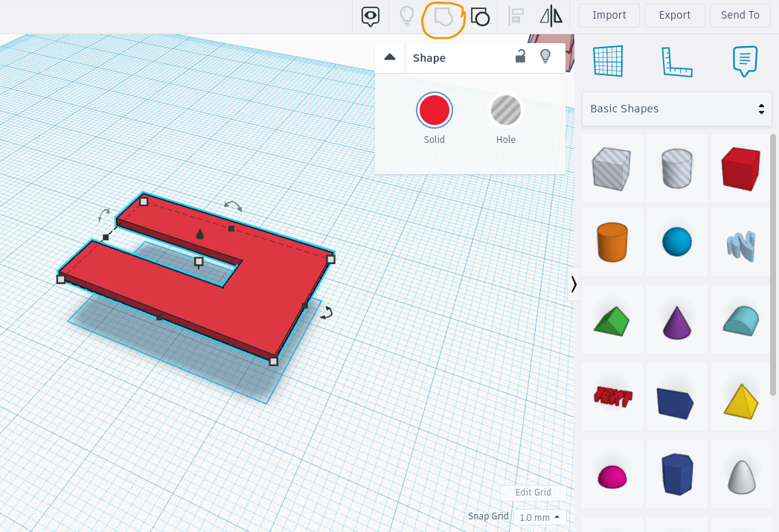Pick the striped Box hole shape
Screen dimensions: 779x532
(612, 168)
